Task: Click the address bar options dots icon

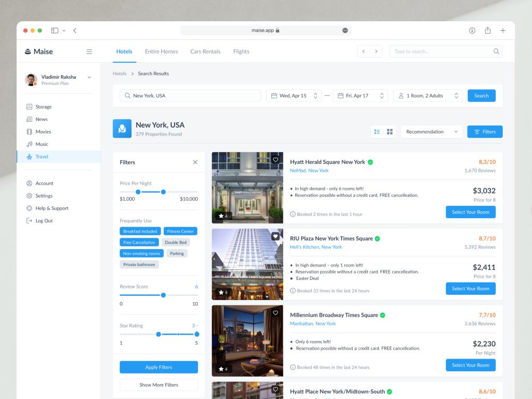Action: (345, 30)
